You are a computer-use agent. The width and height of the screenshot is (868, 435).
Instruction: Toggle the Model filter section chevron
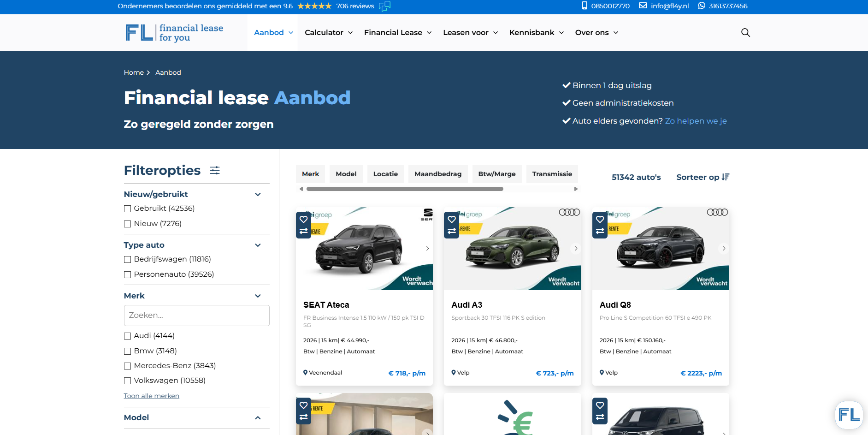(258, 417)
